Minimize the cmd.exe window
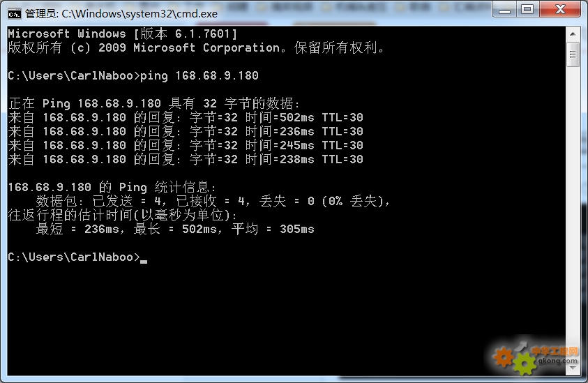The image size is (588, 383). (504, 10)
